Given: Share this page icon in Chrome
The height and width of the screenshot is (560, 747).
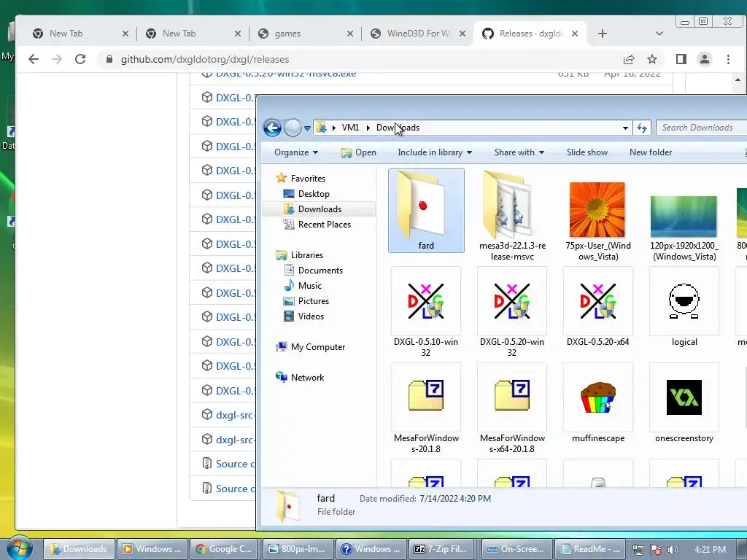Looking at the screenshot, I should point(628,59).
